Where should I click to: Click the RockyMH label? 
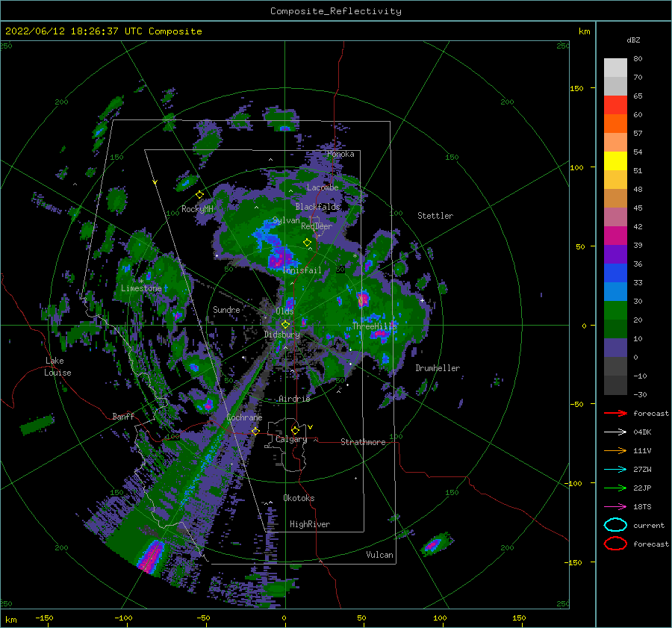coord(197,209)
